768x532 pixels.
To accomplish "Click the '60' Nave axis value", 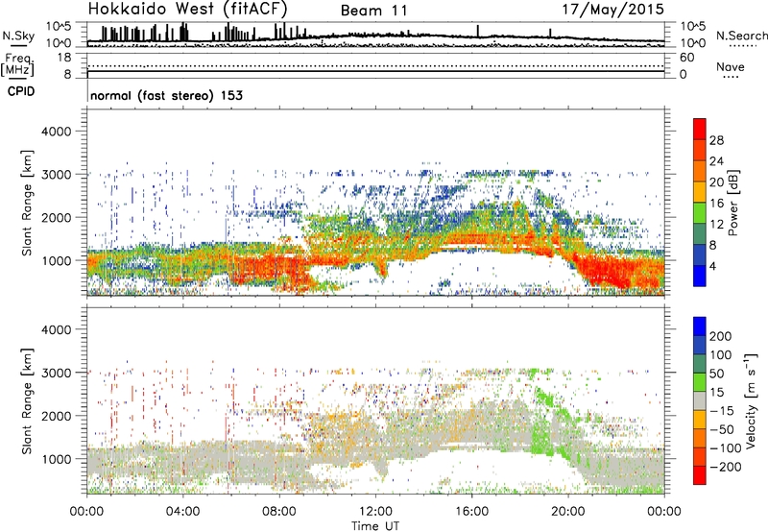I will pos(686,58).
